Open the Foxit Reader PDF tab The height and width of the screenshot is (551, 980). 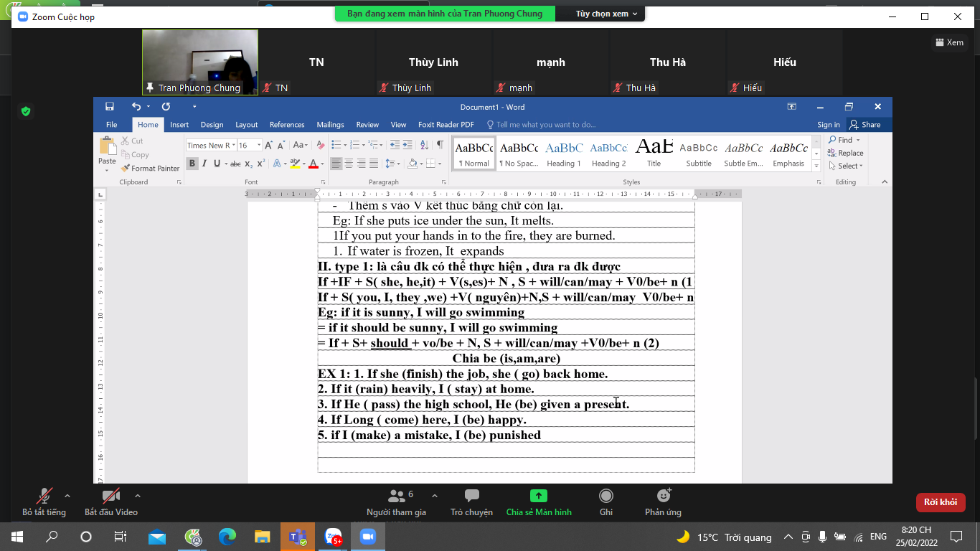tap(446, 125)
